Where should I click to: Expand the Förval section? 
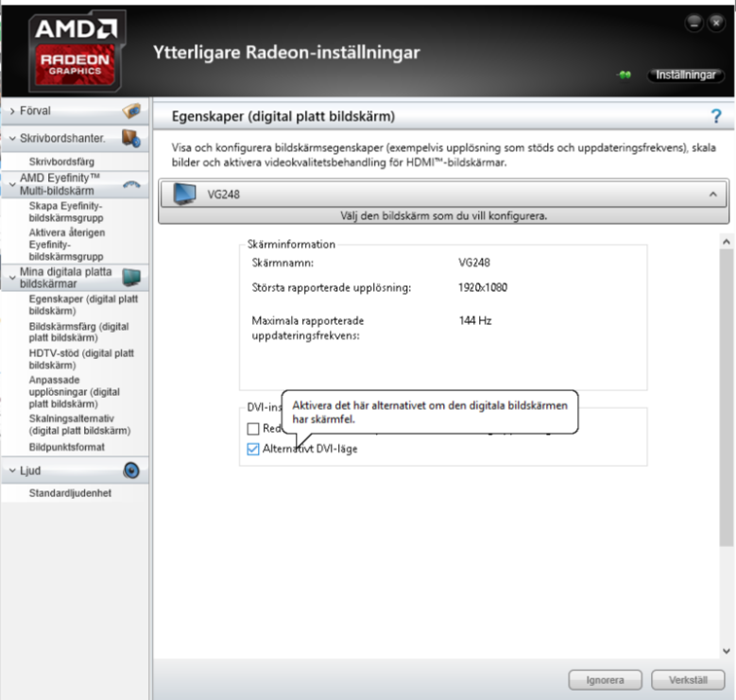click(12, 111)
